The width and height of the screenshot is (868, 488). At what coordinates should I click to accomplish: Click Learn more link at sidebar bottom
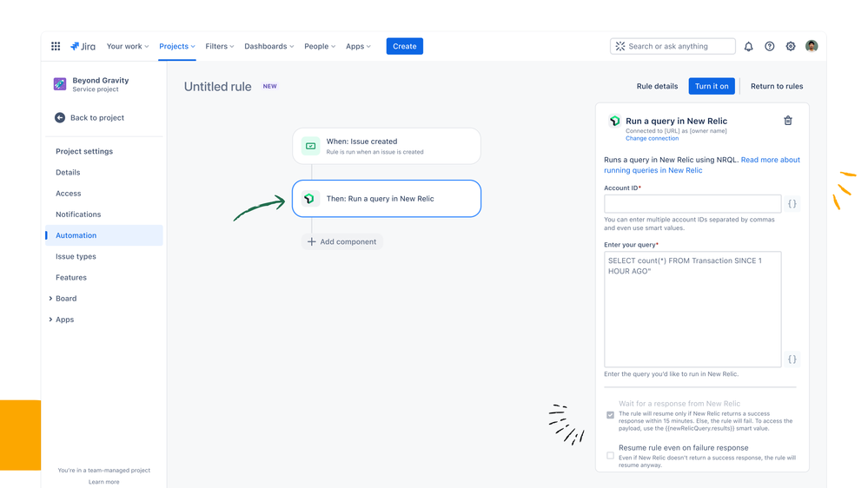104,482
